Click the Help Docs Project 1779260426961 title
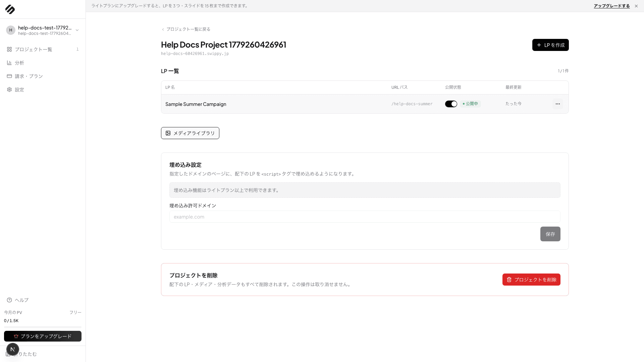 224,45
